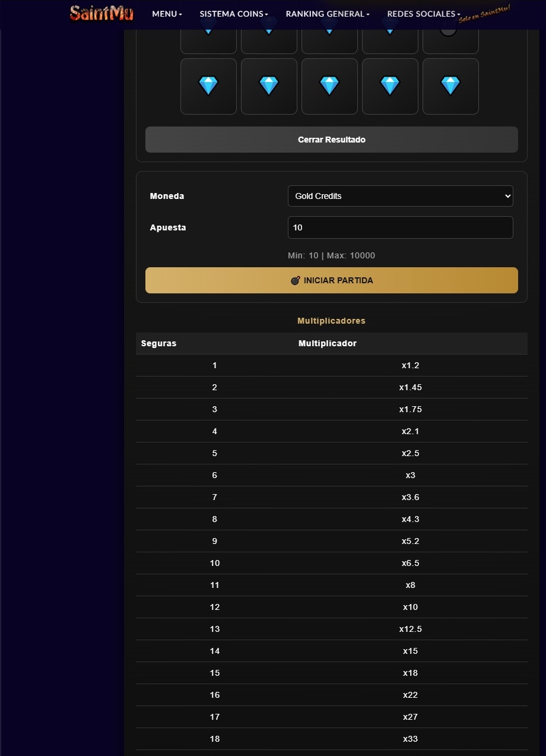
Task: Select the first diamond tile in the bottom row
Action: (208, 86)
